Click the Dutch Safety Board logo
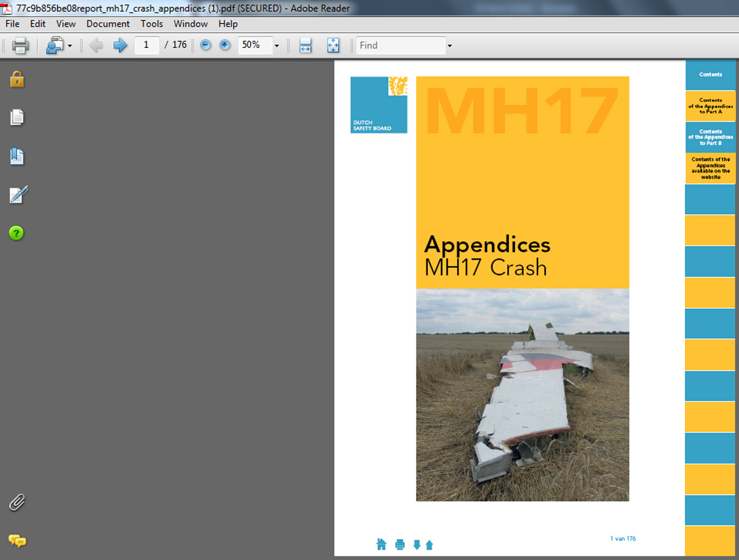This screenshot has height=560, width=739. (x=379, y=105)
